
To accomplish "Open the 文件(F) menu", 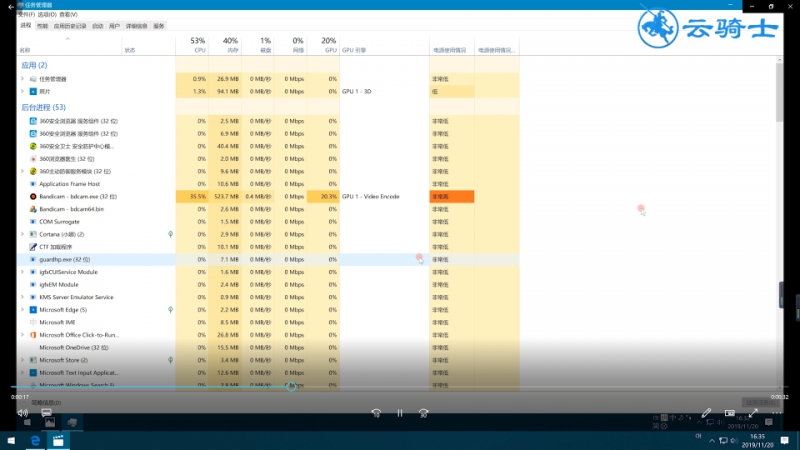I will point(26,14).
